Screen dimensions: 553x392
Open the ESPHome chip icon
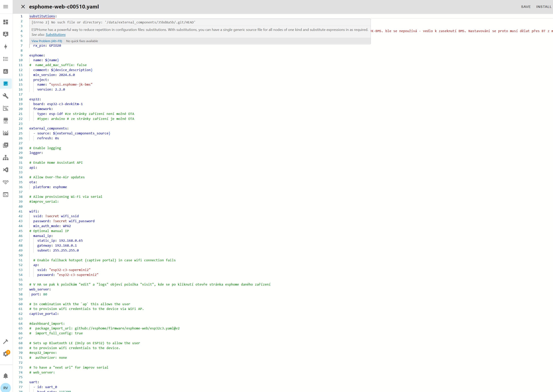[6, 83]
